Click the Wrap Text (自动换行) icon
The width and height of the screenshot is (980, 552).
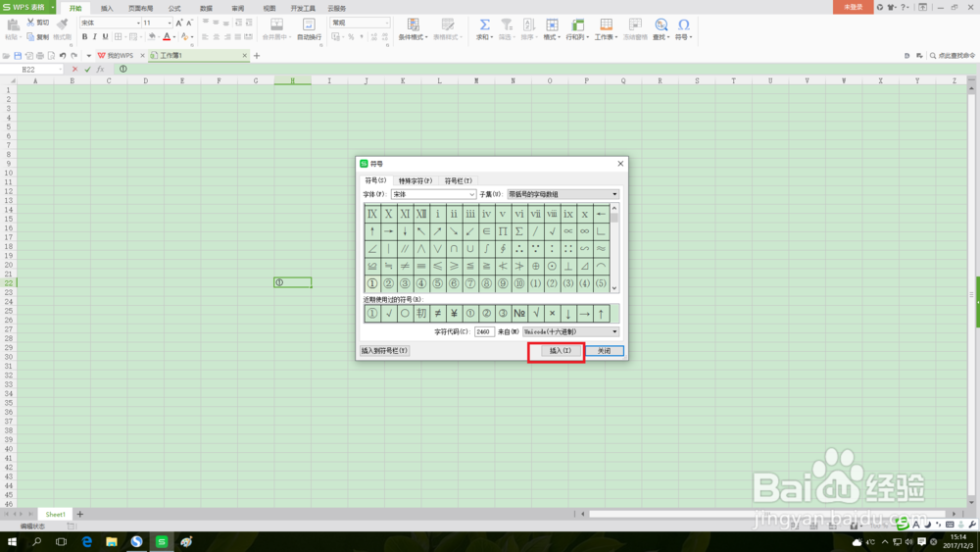[x=309, y=25]
